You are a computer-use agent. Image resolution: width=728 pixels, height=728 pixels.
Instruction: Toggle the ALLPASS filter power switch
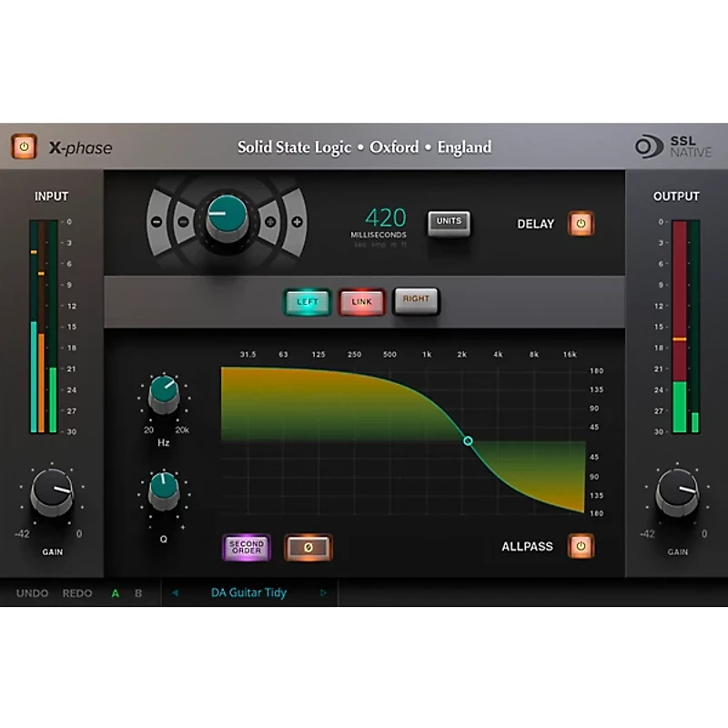pos(581,546)
